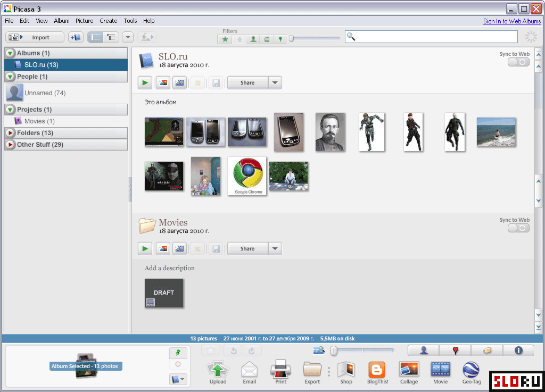The height and width of the screenshot is (392, 545).
Task: Play slideshow of Movies folder
Action: pos(145,248)
